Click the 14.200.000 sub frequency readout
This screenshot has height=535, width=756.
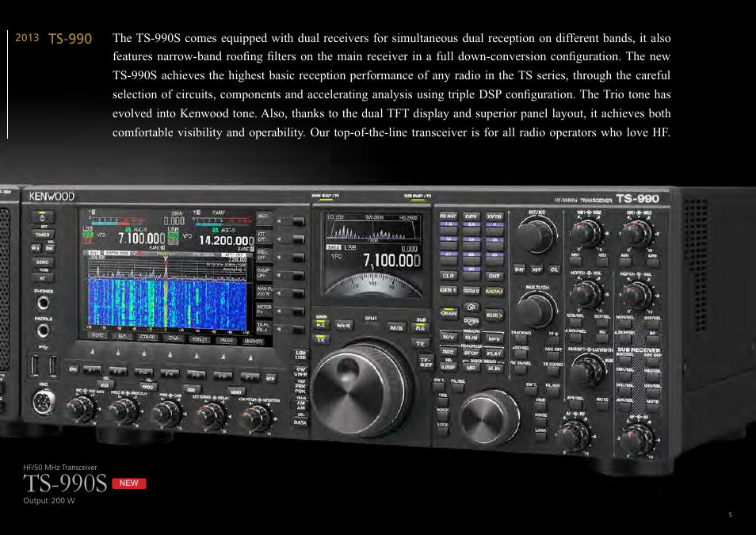[x=226, y=240]
